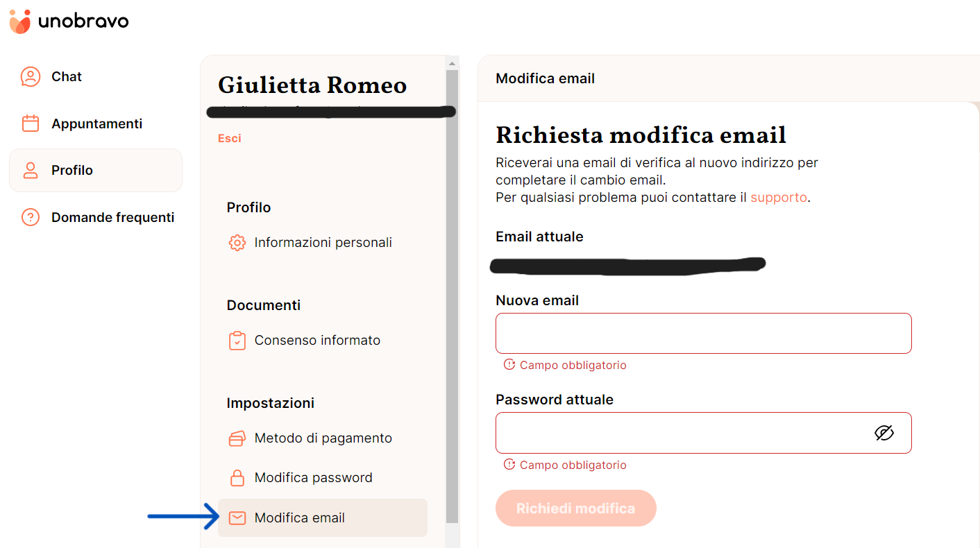
Task: Go to Appuntamenti in sidebar
Action: tap(96, 123)
